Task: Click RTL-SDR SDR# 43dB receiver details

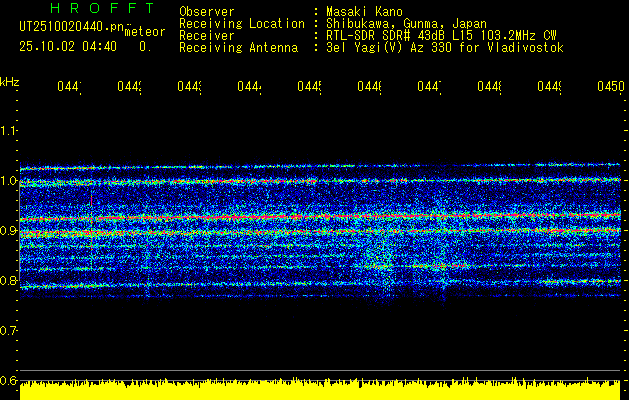Action: point(442,36)
